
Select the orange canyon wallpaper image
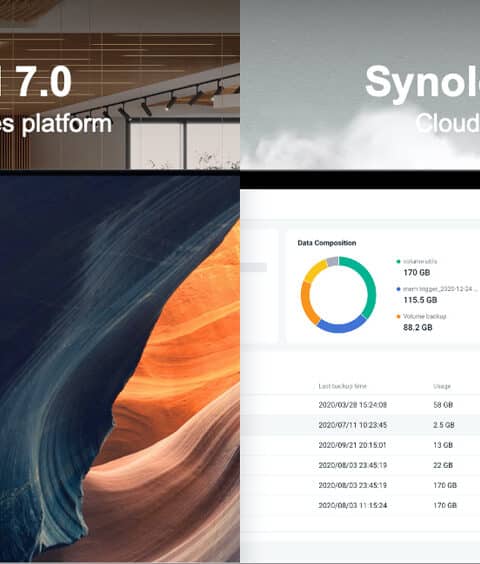click(120, 368)
